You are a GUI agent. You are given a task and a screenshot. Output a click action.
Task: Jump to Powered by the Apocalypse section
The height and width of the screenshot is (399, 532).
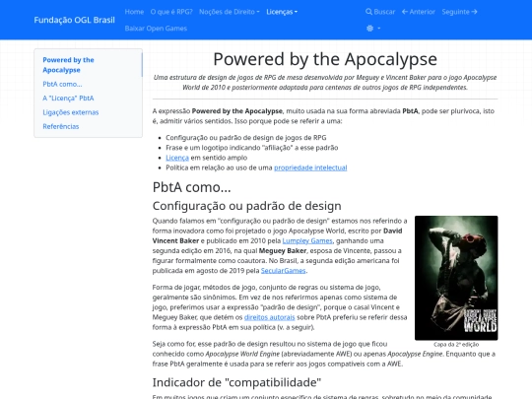click(68, 65)
